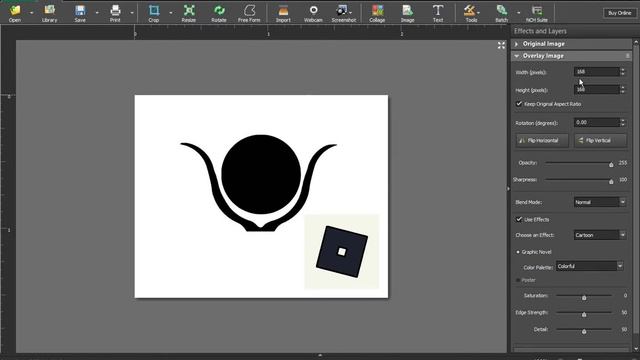Click the Rotation (degrees) input field
Viewport: 640px width, 360px height.
point(596,122)
